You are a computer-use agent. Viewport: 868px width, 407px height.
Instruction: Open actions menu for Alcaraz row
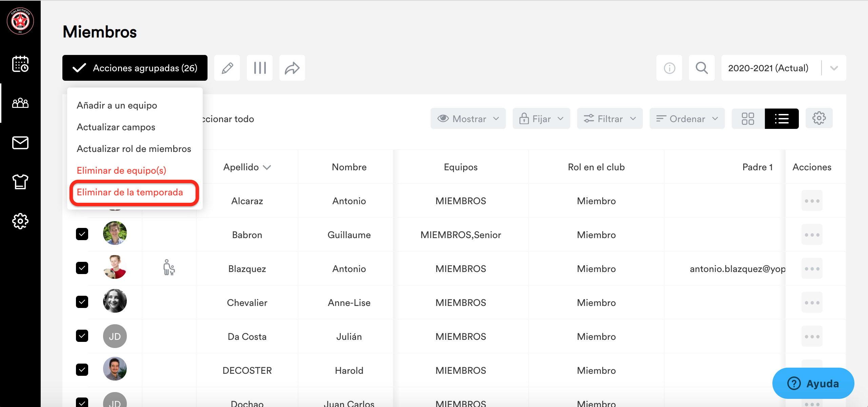pos(812,201)
